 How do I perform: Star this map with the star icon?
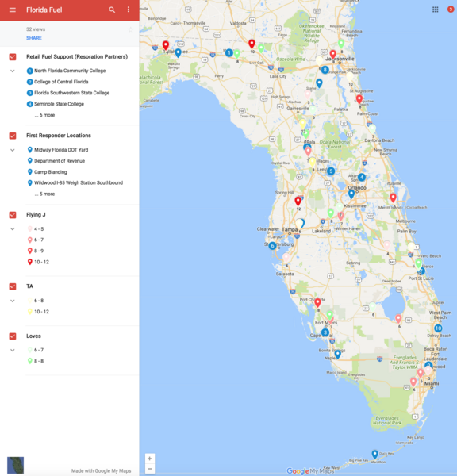tap(131, 30)
